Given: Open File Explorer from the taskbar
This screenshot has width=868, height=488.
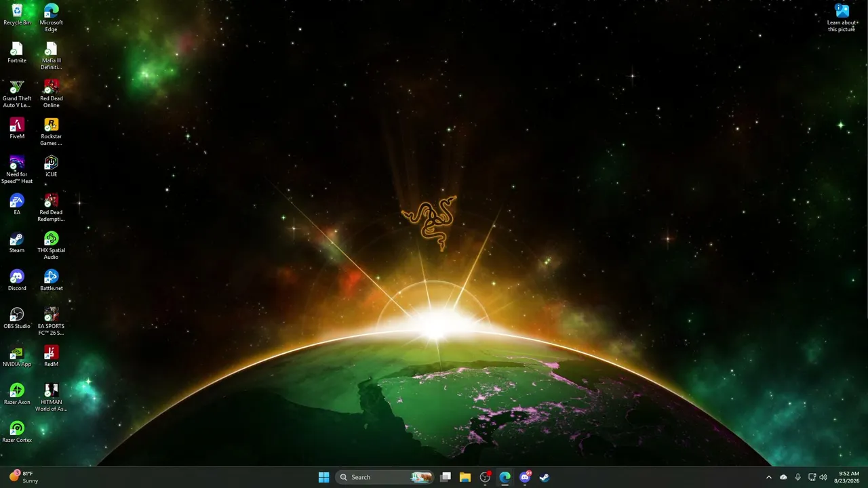Looking at the screenshot, I should pyautogui.click(x=465, y=477).
